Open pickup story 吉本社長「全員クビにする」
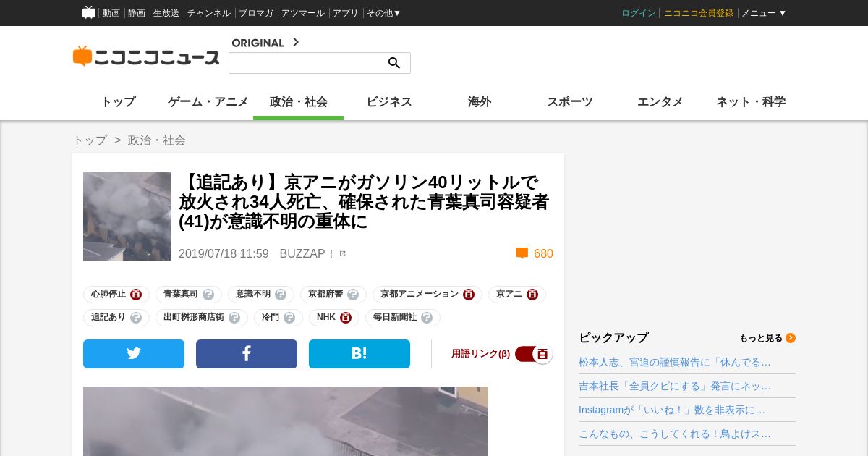Image resolution: width=868 pixels, height=456 pixels. pyautogui.click(x=675, y=386)
